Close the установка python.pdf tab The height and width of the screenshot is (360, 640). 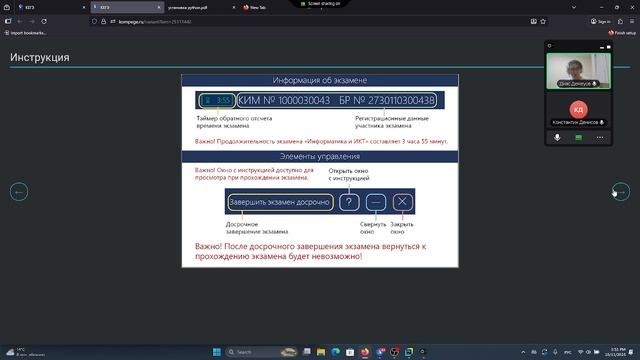click(234, 7)
